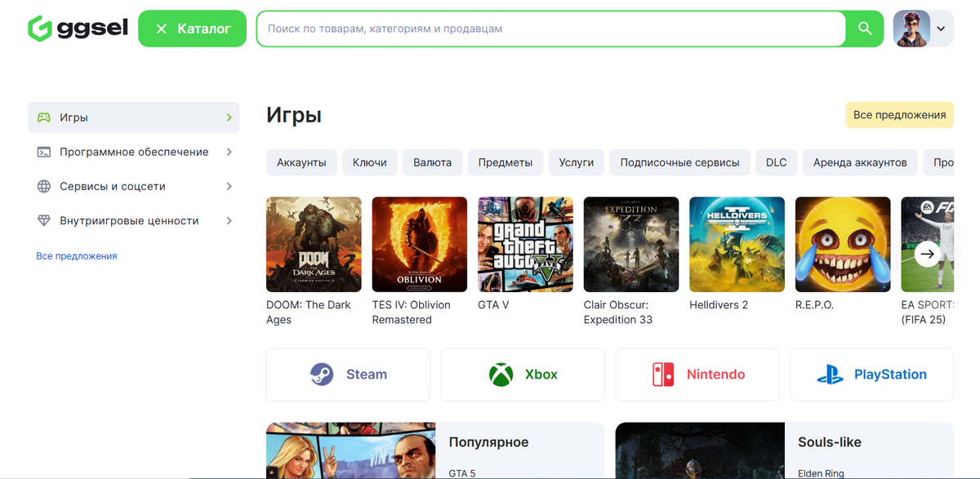Viewport: 980px width, 479px height.
Task: Select the Предметы filter chip
Action: (506, 162)
